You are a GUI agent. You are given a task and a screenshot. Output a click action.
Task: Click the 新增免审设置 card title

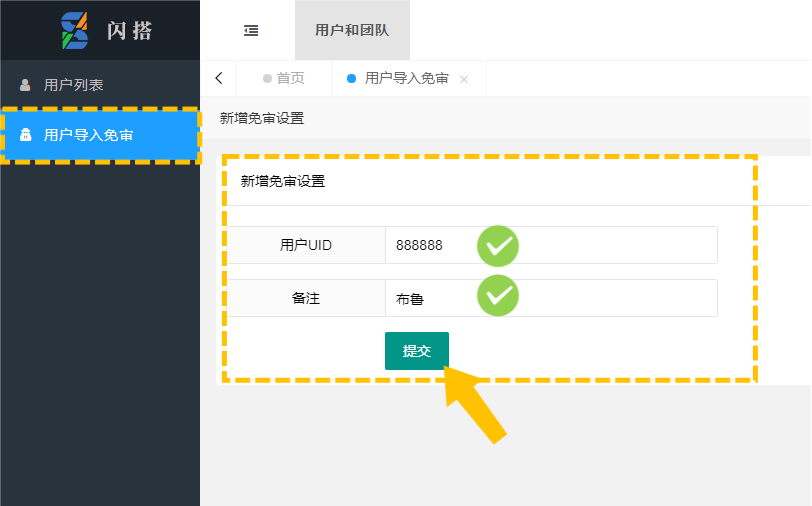point(283,181)
